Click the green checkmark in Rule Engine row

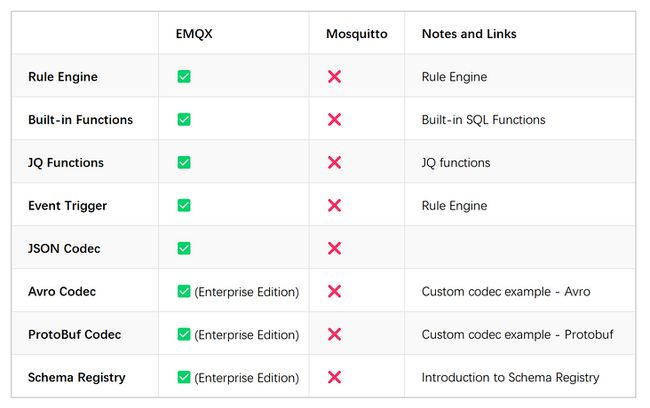coord(184,77)
